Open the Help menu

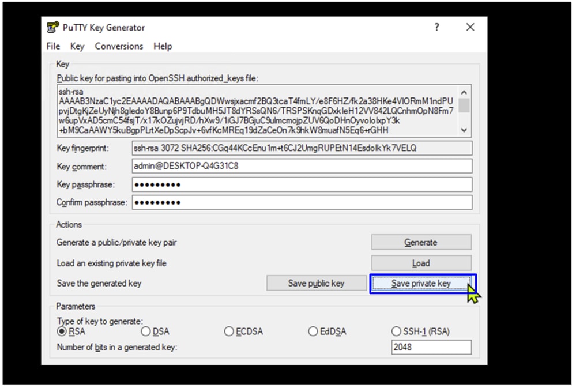point(163,46)
